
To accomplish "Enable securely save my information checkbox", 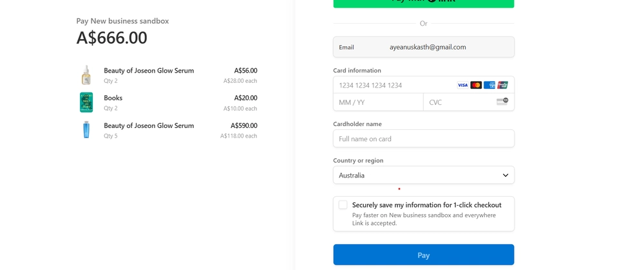I will [343, 205].
